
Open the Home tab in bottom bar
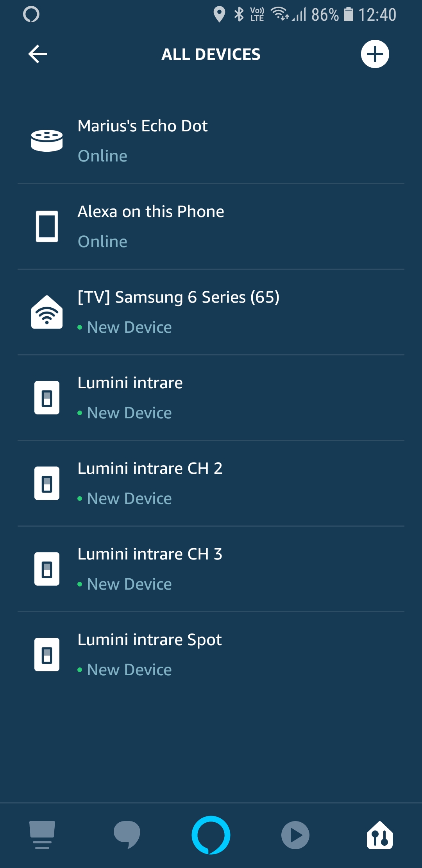point(42,835)
